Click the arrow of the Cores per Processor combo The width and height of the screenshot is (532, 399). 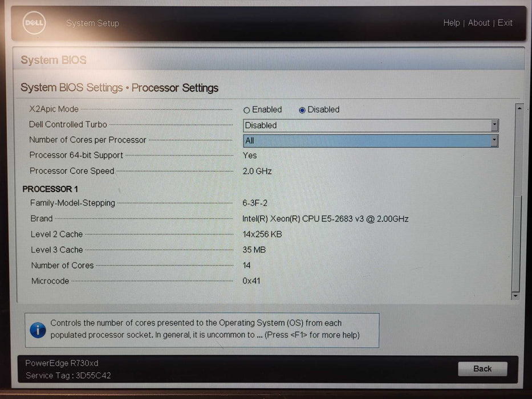coord(494,140)
